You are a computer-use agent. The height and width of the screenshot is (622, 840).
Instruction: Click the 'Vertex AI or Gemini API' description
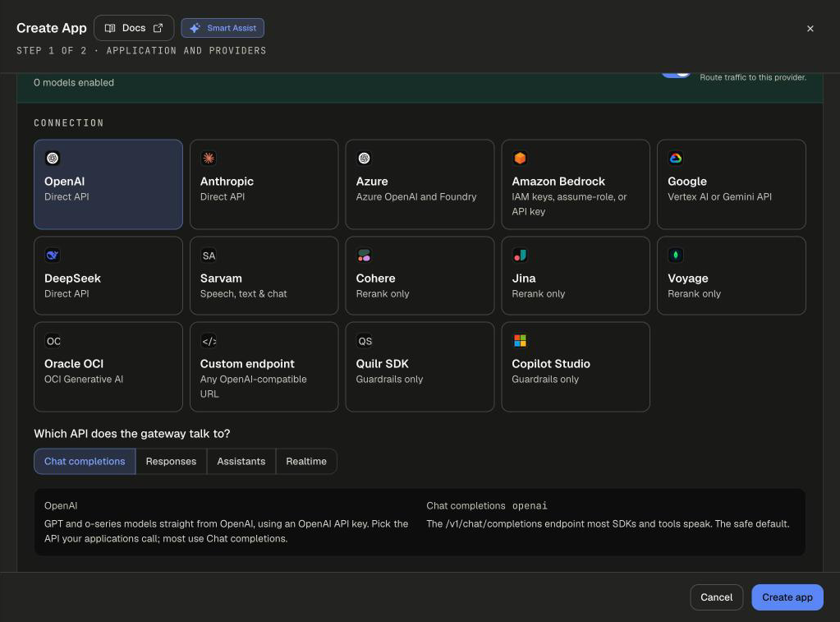coord(719,196)
